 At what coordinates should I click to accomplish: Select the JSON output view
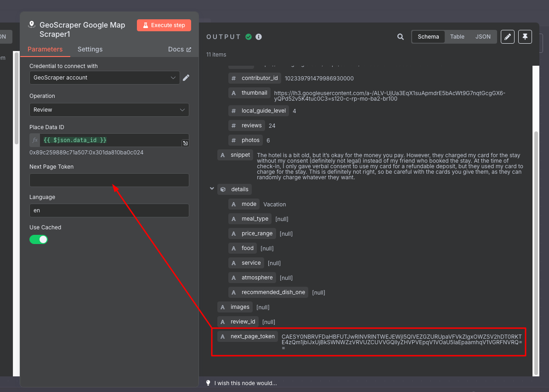pos(483,37)
